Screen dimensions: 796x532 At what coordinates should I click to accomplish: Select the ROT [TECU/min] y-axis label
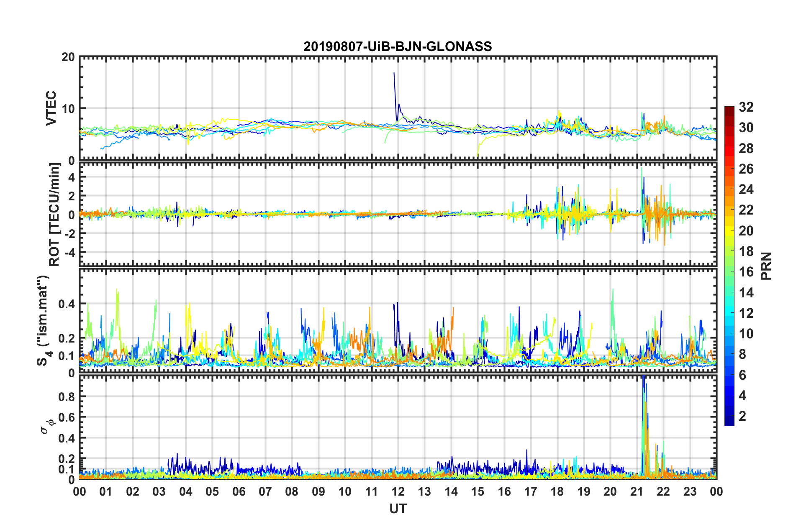[54, 215]
